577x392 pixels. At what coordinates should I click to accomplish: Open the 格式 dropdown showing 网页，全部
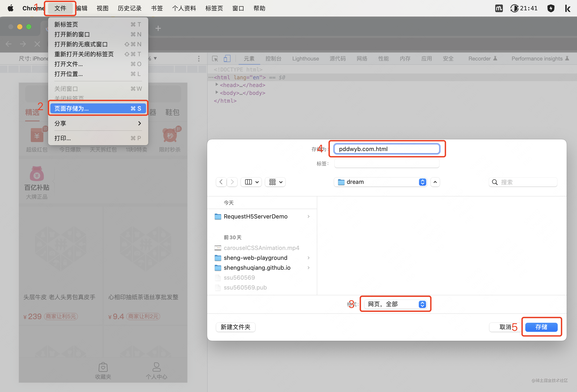(395, 304)
